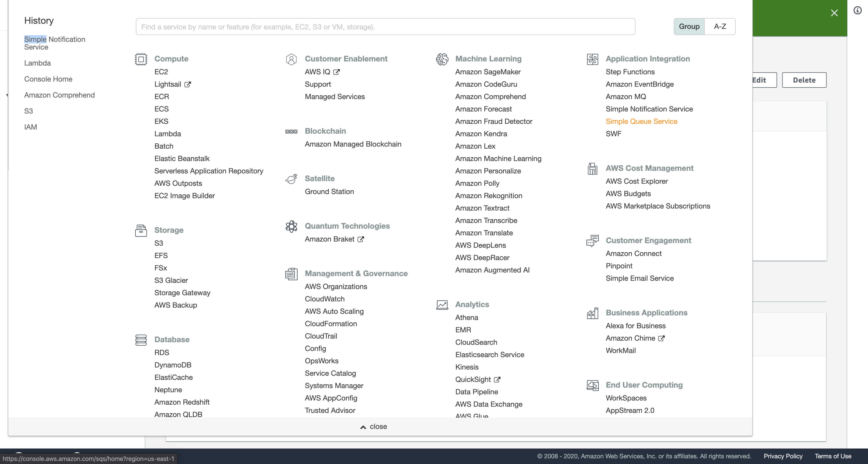Open Amazon Comprehend from History
This screenshot has width=868, height=464.
coord(59,95)
